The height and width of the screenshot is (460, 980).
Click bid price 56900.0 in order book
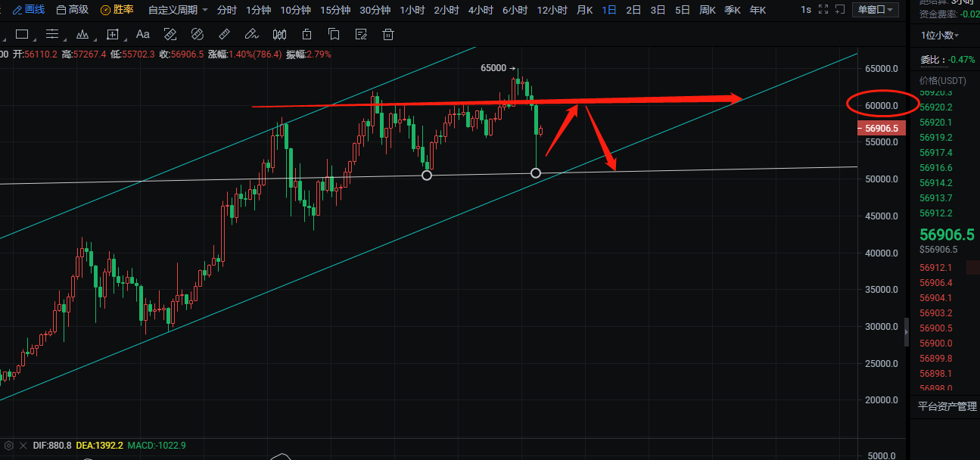935,343
